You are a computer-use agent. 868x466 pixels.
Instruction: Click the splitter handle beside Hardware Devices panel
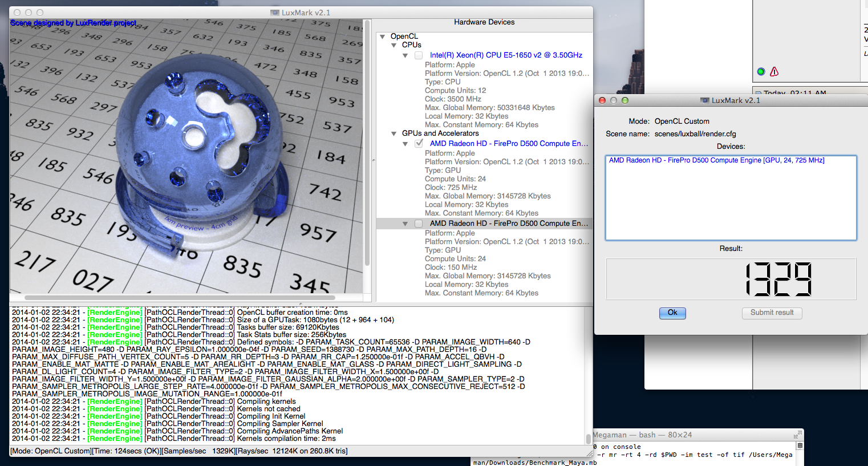point(374,160)
